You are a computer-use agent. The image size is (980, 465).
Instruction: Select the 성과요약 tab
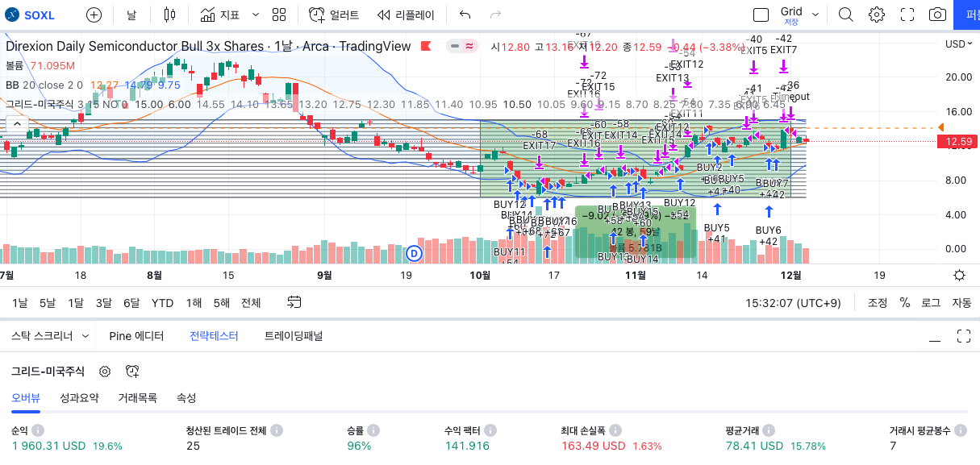point(79,398)
